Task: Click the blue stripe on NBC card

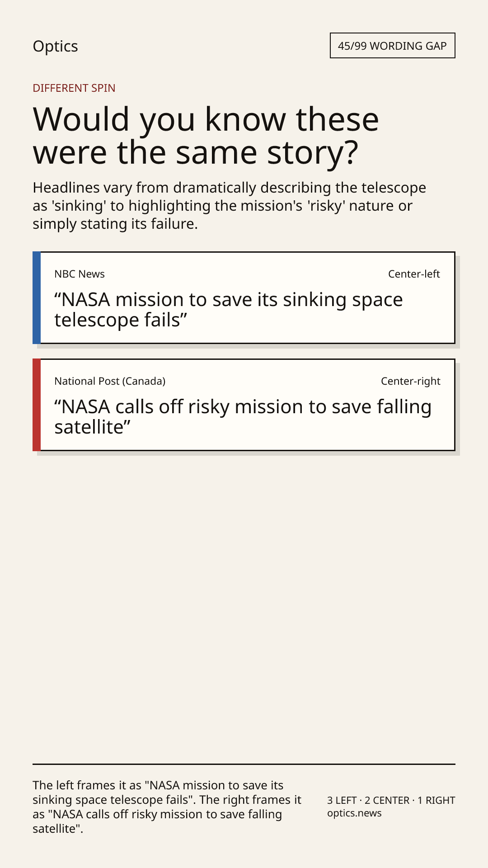Action: pyautogui.click(x=37, y=297)
